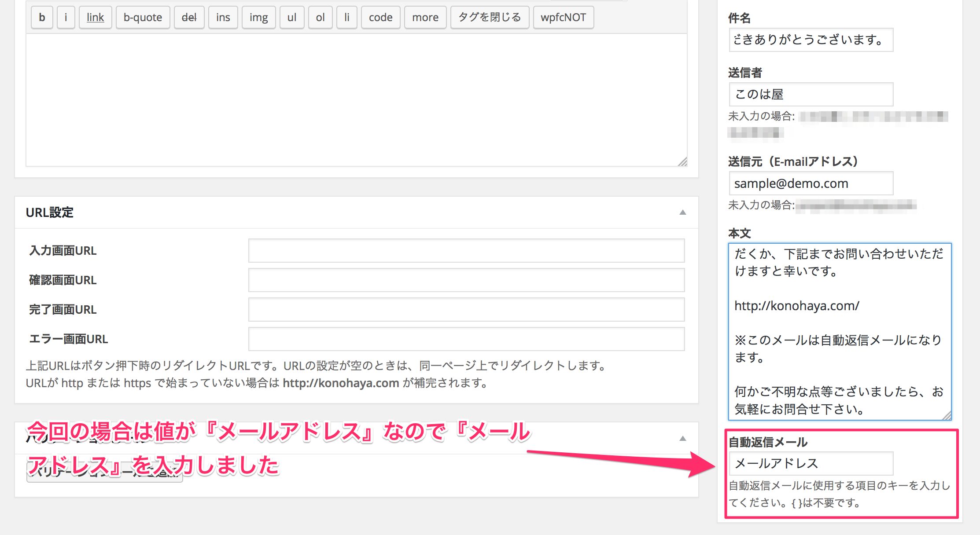The image size is (980, 535).
Task: Click the editor textarea resize handle
Action: (x=682, y=162)
